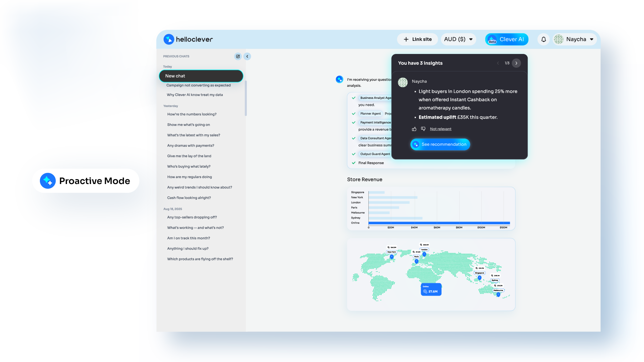Click See recommendation button

tap(440, 144)
